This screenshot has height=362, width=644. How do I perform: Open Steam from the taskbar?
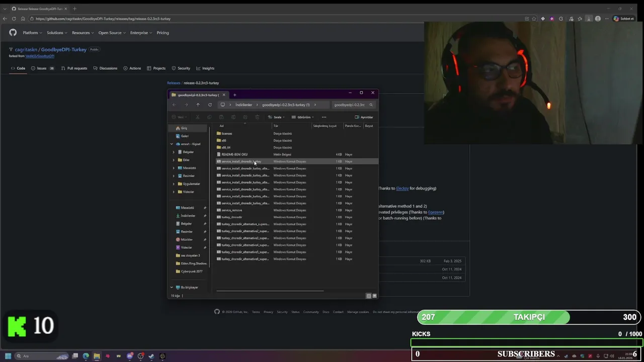pyautogui.click(x=151, y=356)
